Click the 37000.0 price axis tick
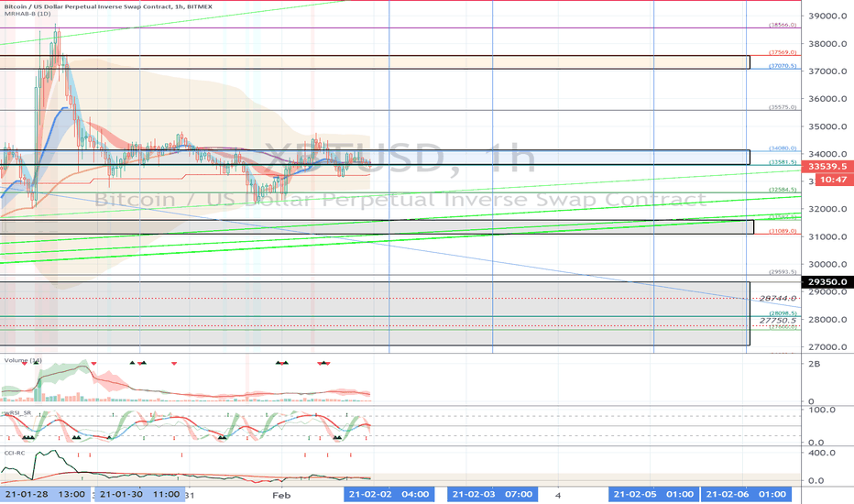Viewport: 854px width, 504px height. [x=827, y=71]
